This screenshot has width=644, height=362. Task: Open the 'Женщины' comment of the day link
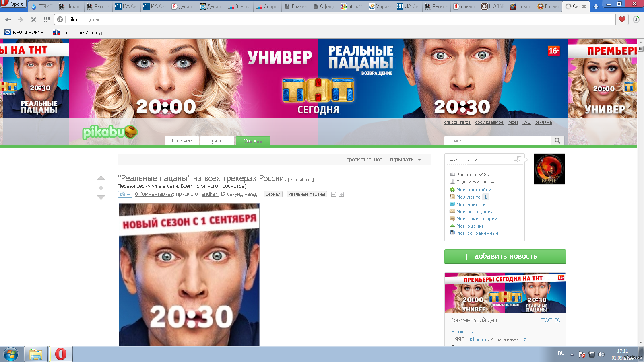(x=462, y=332)
